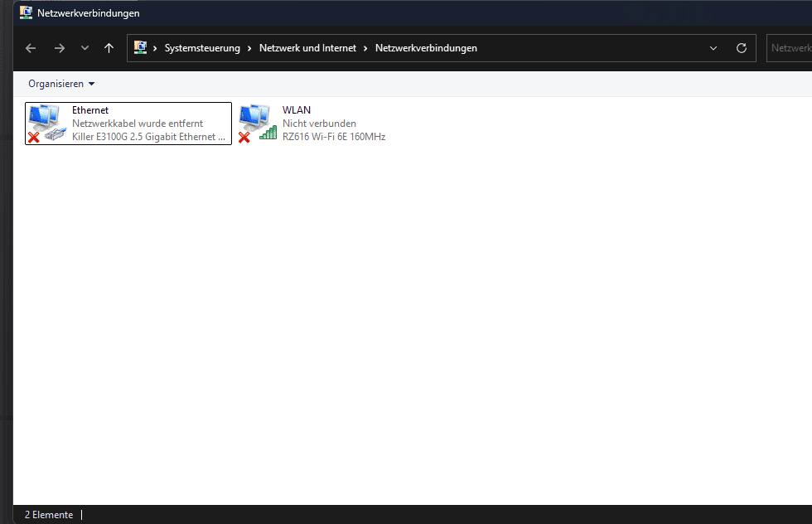Expand the chevron after Netzwerk und Internet
The image size is (812, 524).
[x=365, y=48]
